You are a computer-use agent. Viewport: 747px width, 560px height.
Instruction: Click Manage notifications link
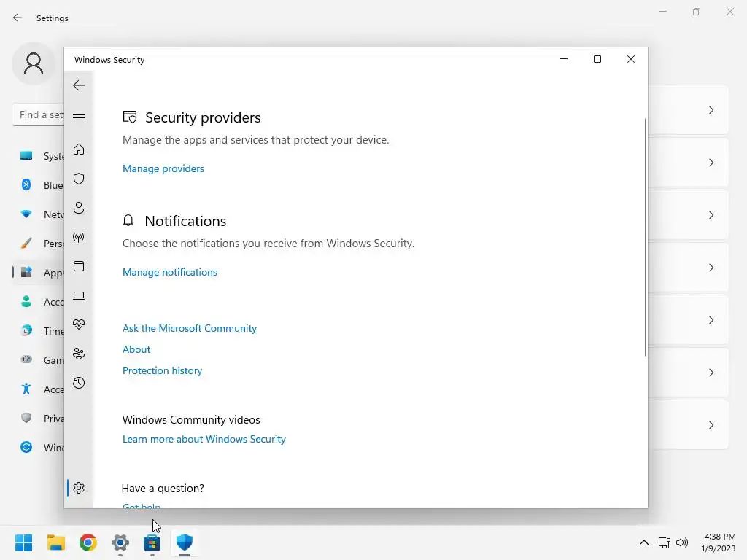(x=169, y=272)
